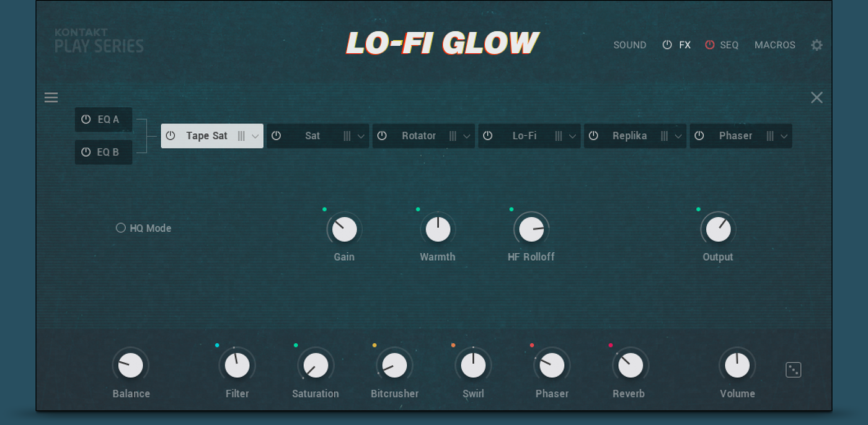
Task: Toggle Tape Sat power button
Action: [x=170, y=136]
